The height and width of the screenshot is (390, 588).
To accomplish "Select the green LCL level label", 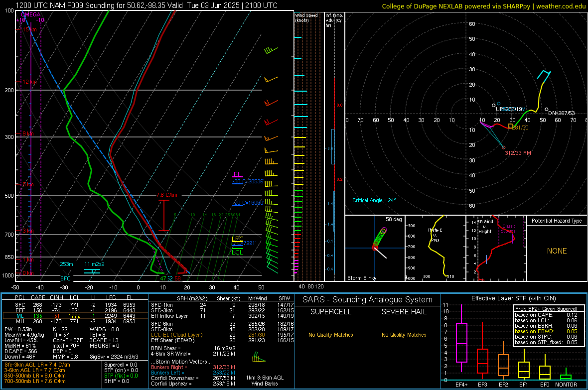I will [x=237, y=253].
